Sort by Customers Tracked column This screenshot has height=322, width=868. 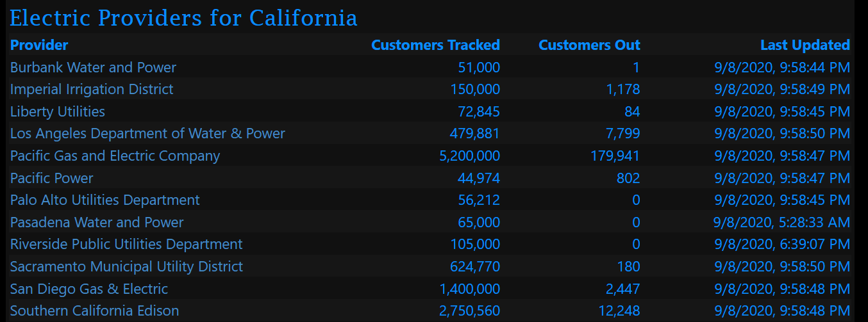click(x=435, y=45)
